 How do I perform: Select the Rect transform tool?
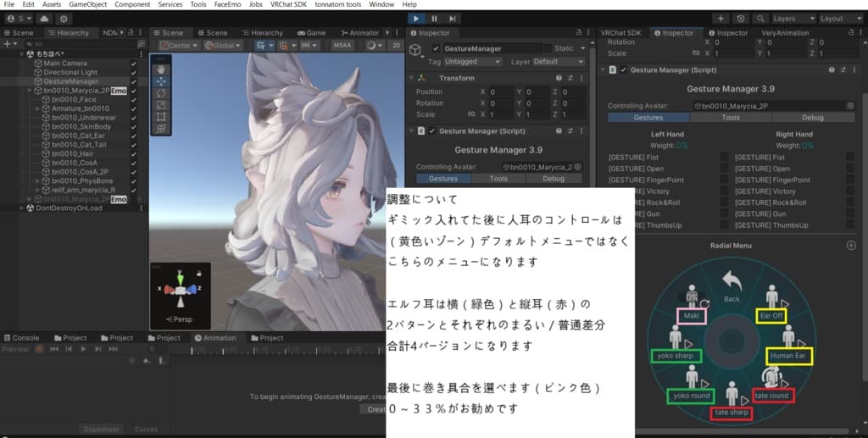[x=161, y=117]
